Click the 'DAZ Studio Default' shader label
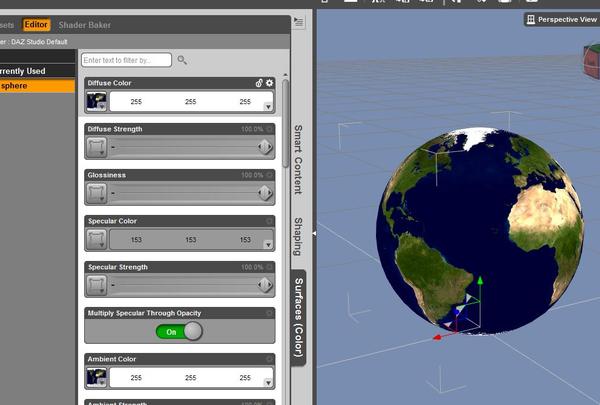 tap(39, 42)
